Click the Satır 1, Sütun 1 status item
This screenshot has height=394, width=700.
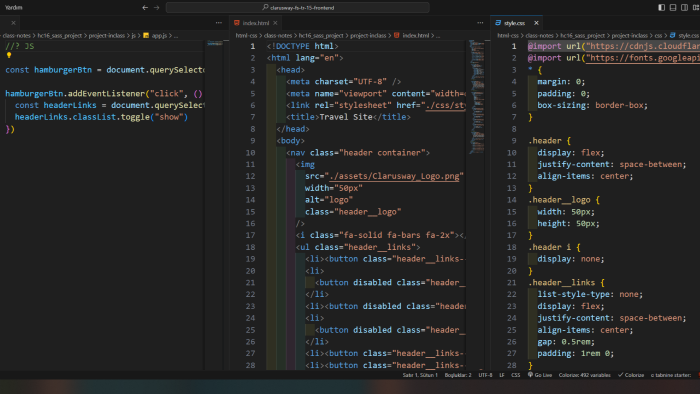[x=420, y=375]
